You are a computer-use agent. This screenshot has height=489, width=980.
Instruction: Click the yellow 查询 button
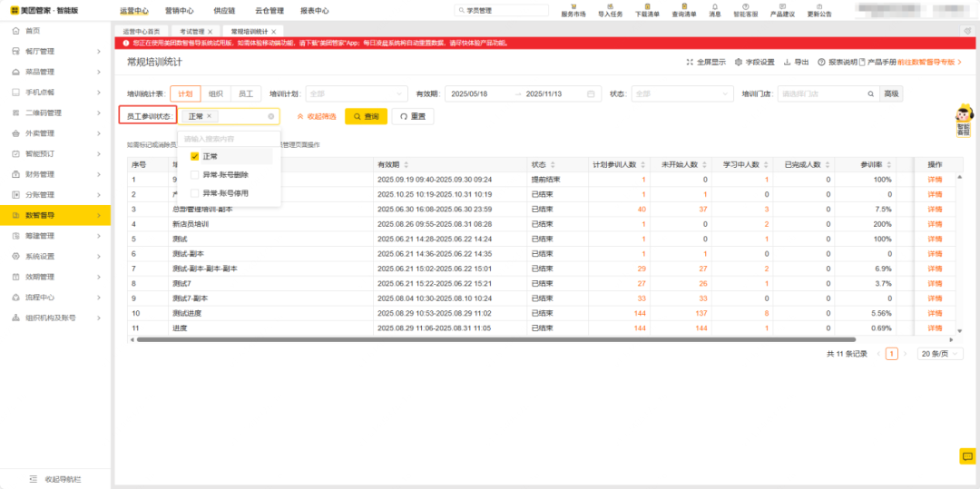point(367,116)
